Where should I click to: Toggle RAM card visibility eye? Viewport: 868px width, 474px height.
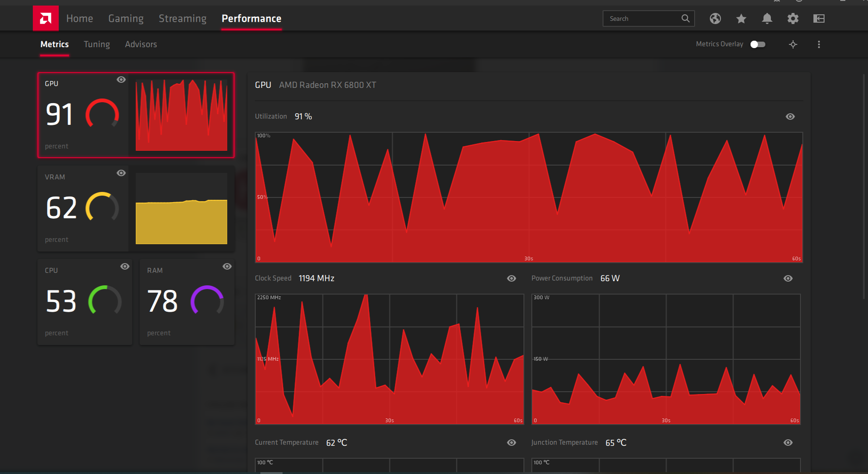point(227,266)
